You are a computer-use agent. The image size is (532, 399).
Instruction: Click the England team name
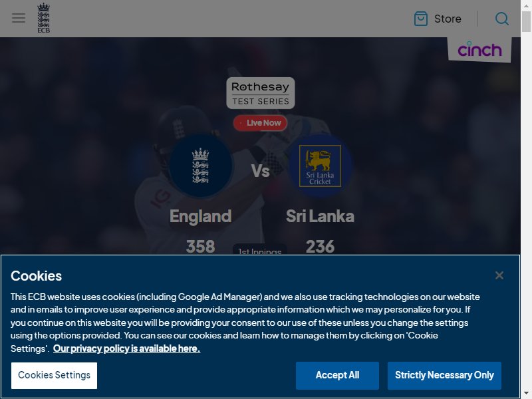[x=201, y=216]
